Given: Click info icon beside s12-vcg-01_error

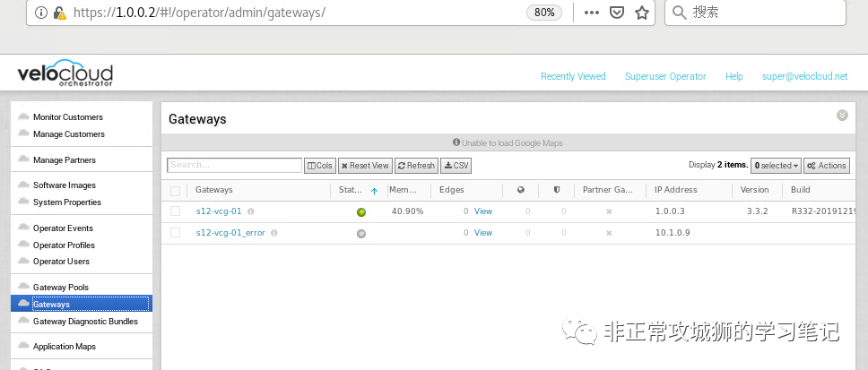Looking at the screenshot, I should (274, 233).
